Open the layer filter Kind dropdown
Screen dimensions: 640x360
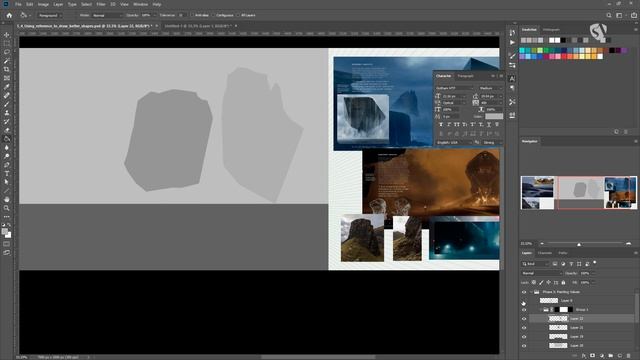click(535, 264)
